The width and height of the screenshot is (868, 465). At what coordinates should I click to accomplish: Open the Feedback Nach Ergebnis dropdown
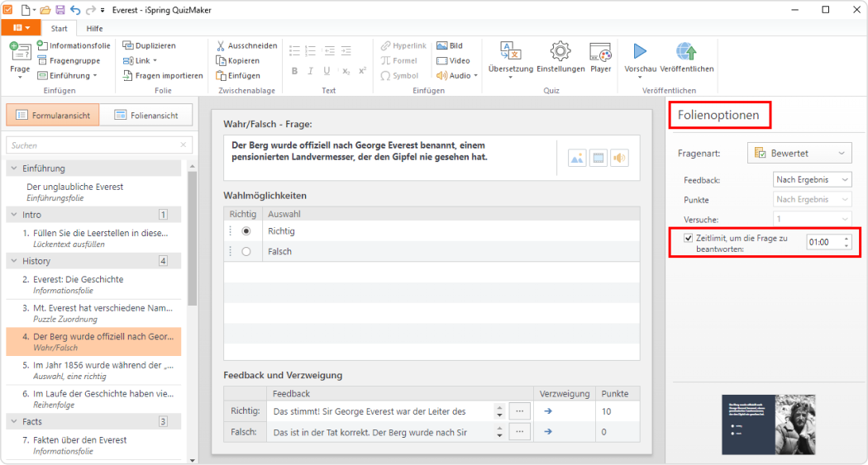tap(812, 180)
